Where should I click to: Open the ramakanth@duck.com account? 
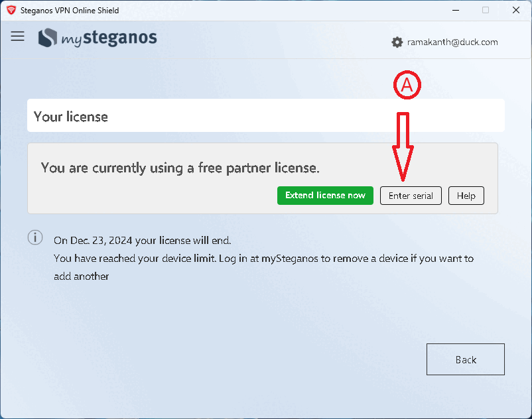(452, 42)
